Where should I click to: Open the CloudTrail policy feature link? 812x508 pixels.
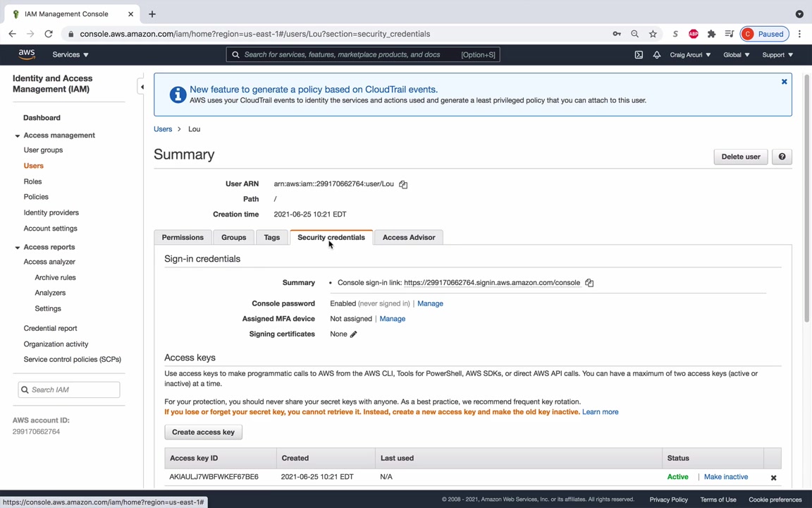(313, 89)
